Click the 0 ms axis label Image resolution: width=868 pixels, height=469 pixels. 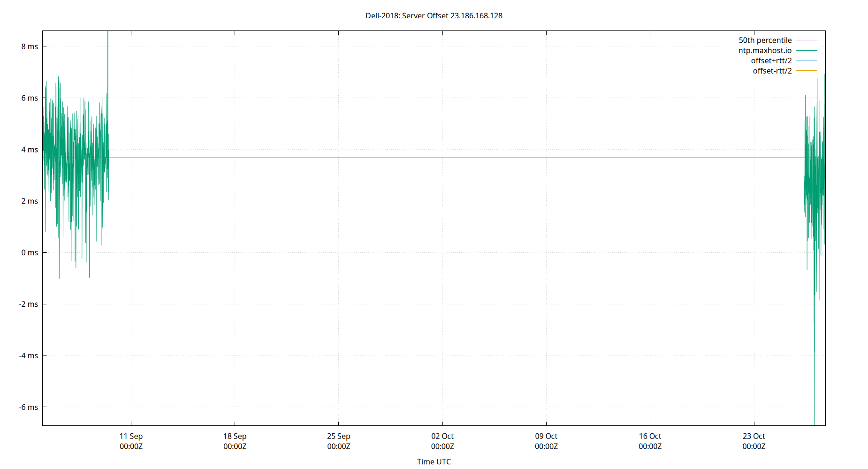click(x=30, y=252)
